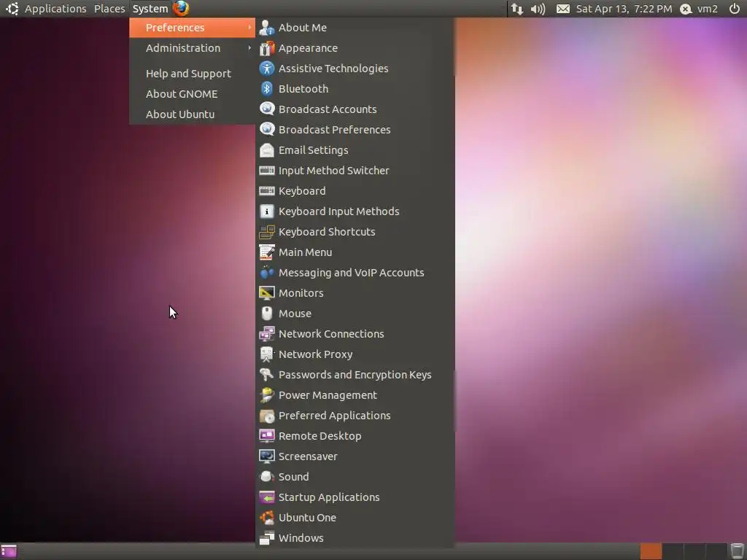Click the Screensaver monitor icon
The image size is (747, 560).
[267, 456]
